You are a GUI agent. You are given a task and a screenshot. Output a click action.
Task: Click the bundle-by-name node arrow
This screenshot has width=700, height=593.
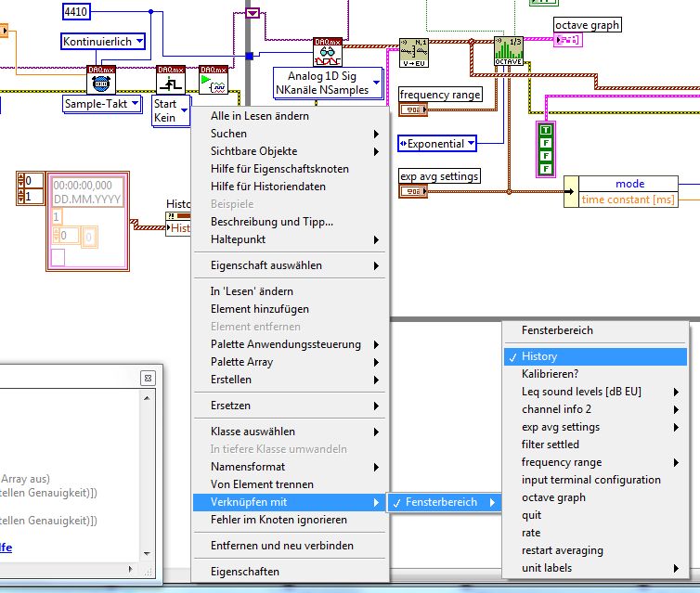coord(571,192)
